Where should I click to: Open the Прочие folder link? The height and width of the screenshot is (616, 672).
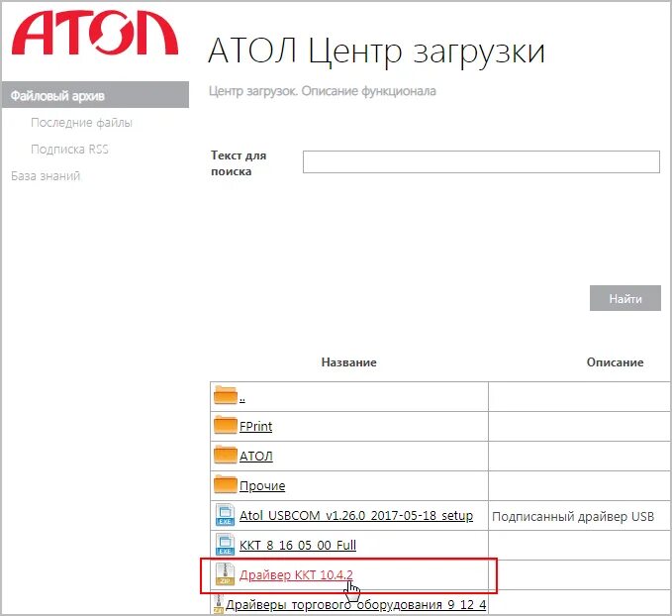click(262, 485)
